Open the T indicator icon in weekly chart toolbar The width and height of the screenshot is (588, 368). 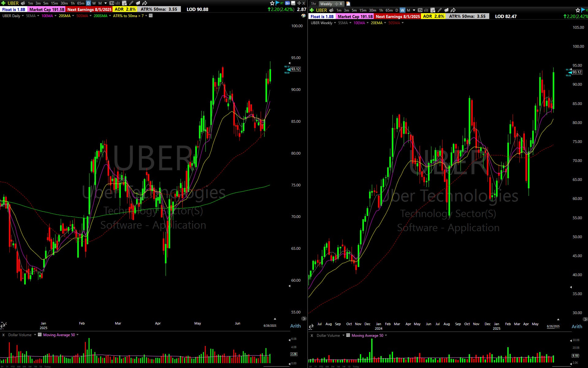tap(420, 10)
